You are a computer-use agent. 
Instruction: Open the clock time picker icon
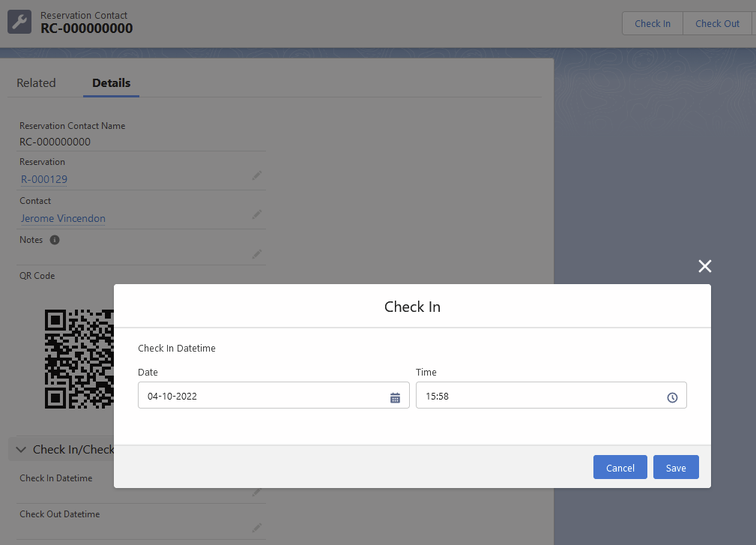[672, 397]
